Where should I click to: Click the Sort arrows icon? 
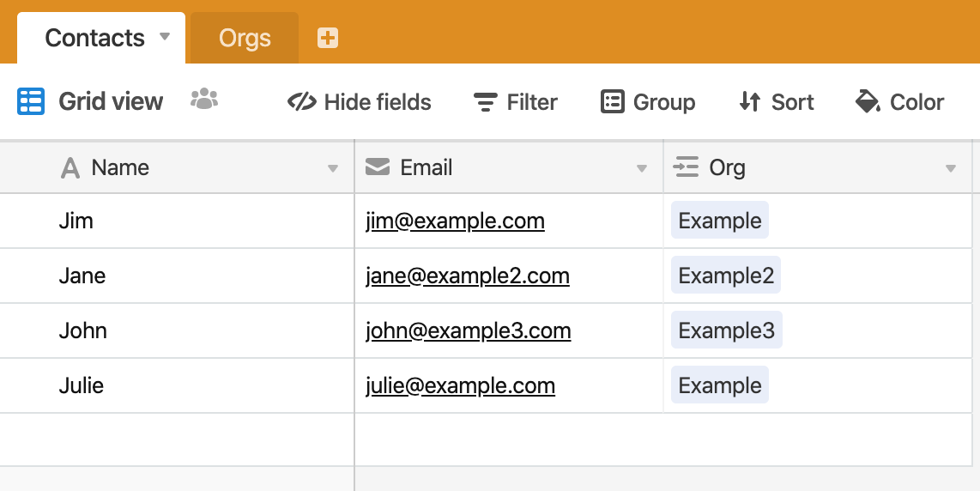tap(750, 101)
